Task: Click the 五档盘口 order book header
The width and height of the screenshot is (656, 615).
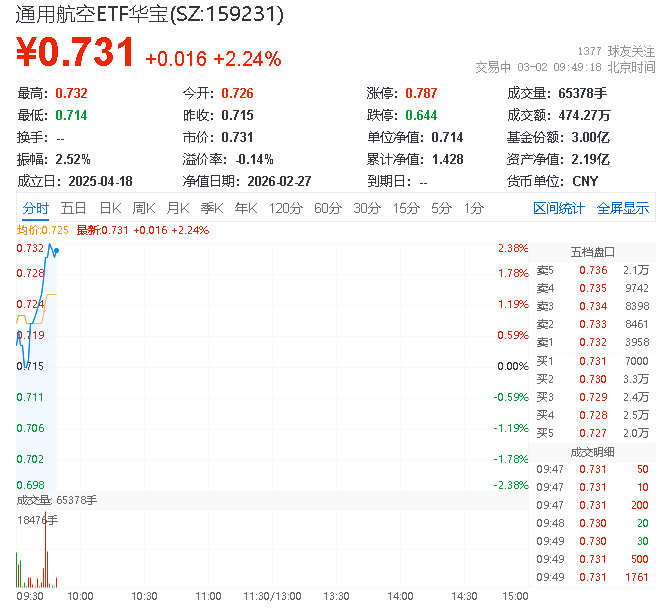Action: point(592,252)
